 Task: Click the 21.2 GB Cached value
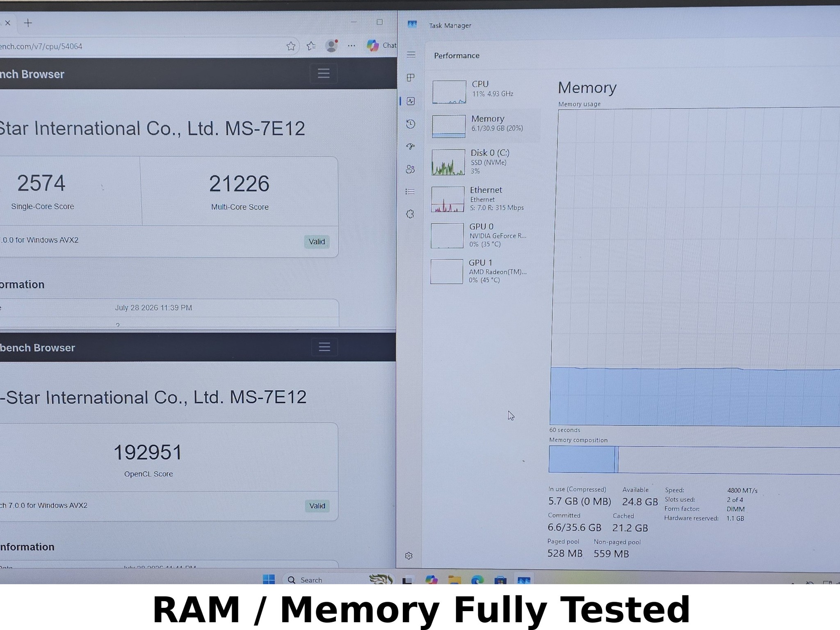(x=630, y=528)
